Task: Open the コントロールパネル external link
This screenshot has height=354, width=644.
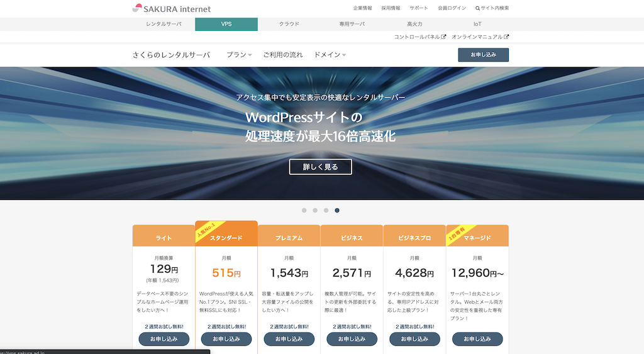Action: [419, 37]
